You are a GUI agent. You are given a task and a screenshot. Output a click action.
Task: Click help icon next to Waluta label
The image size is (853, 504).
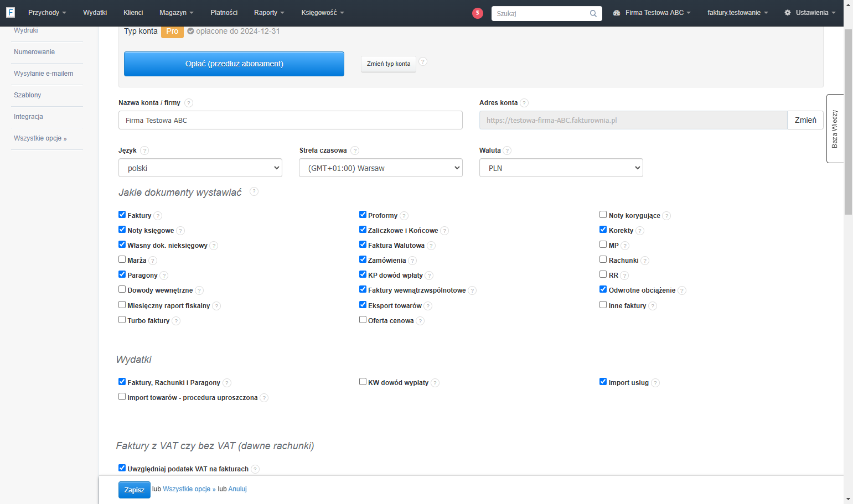click(507, 150)
